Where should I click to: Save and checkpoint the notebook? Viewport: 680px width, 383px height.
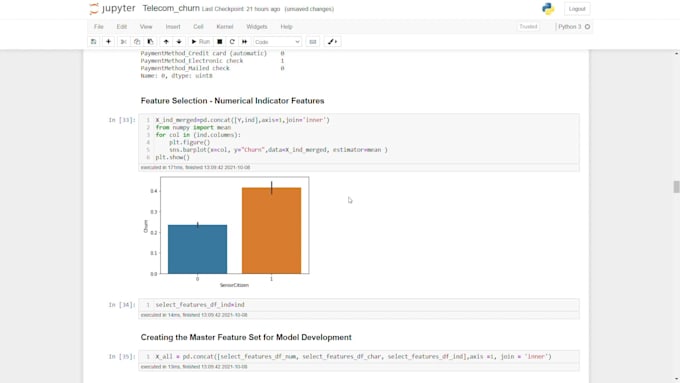93,42
